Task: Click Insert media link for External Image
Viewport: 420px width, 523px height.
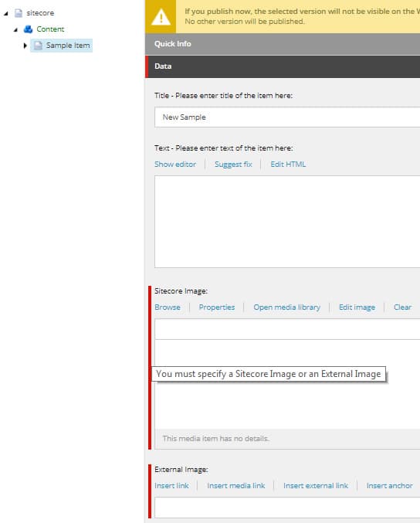Action: 236,486
